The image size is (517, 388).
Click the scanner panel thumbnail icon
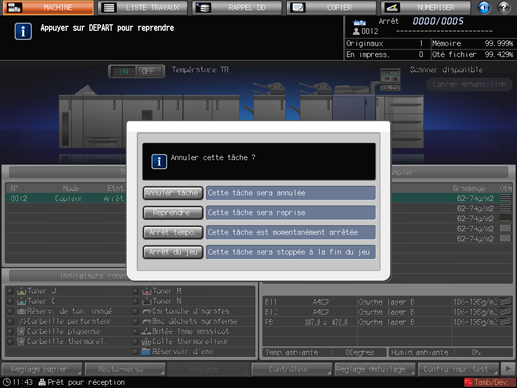click(x=390, y=79)
